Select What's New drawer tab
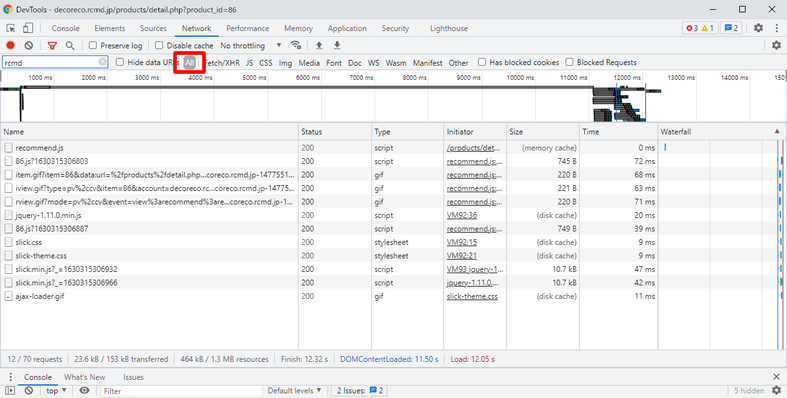 pos(84,377)
